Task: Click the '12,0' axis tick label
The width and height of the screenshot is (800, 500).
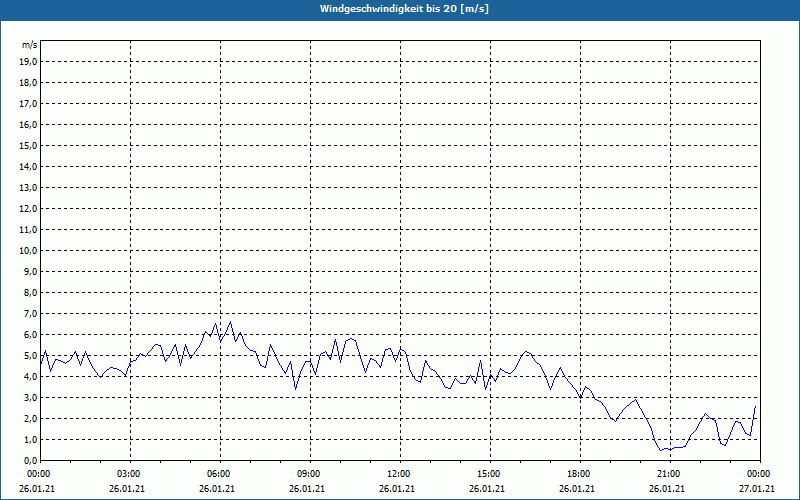Action: [28, 209]
